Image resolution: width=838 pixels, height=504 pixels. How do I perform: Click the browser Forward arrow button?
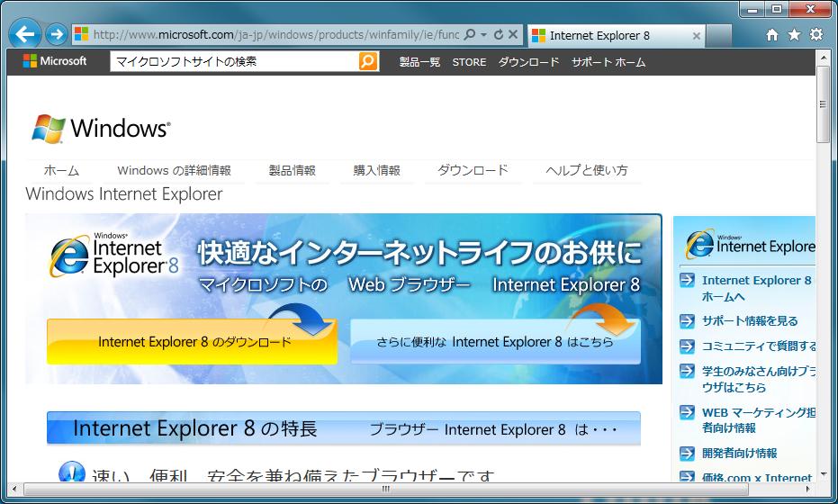[x=56, y=35]
